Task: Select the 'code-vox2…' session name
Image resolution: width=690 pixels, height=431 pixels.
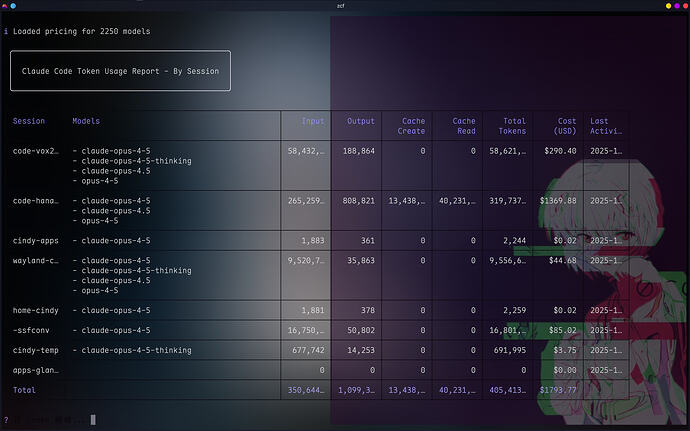Action: click(x=36, y=151)
